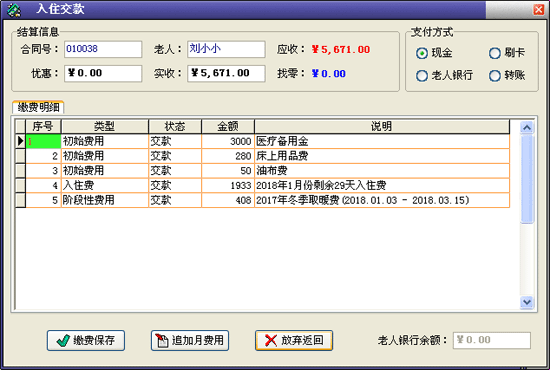The height and width of the screenshot is (370, 550).
Task: Click the current-row arrow indicator
Action: pyautogui.click(x=20, y=141)
